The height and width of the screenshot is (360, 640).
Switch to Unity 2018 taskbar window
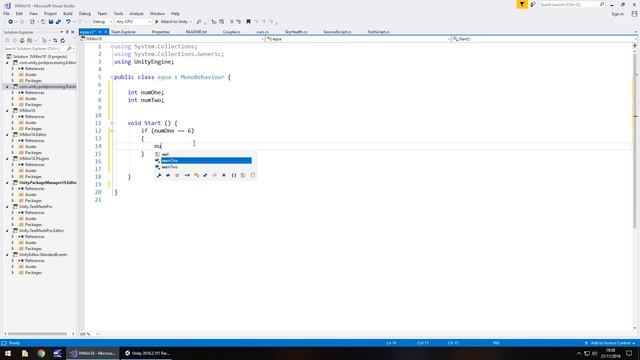[147, 353]
